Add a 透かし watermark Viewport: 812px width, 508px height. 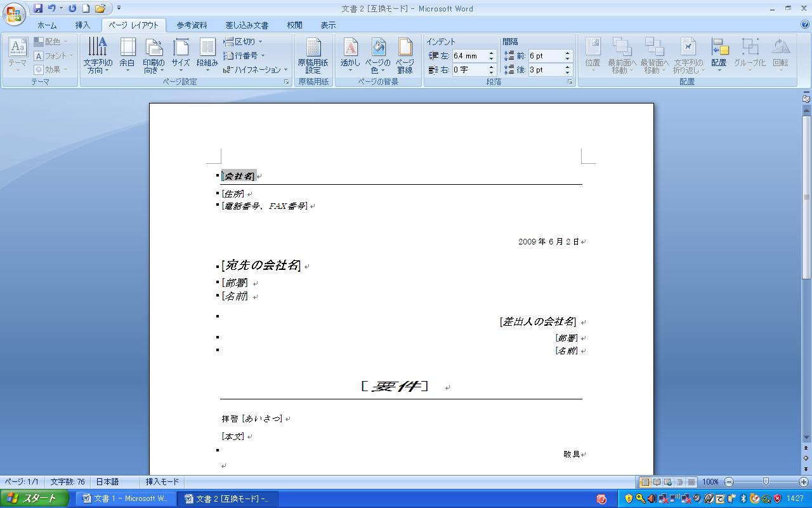(350, 55)
